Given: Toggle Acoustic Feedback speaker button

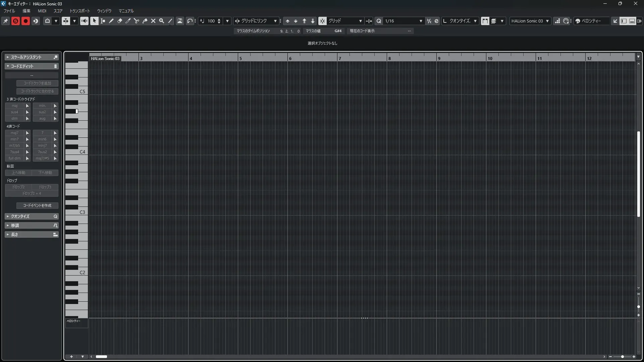Looking at the screenshot, I should point(84,21).
